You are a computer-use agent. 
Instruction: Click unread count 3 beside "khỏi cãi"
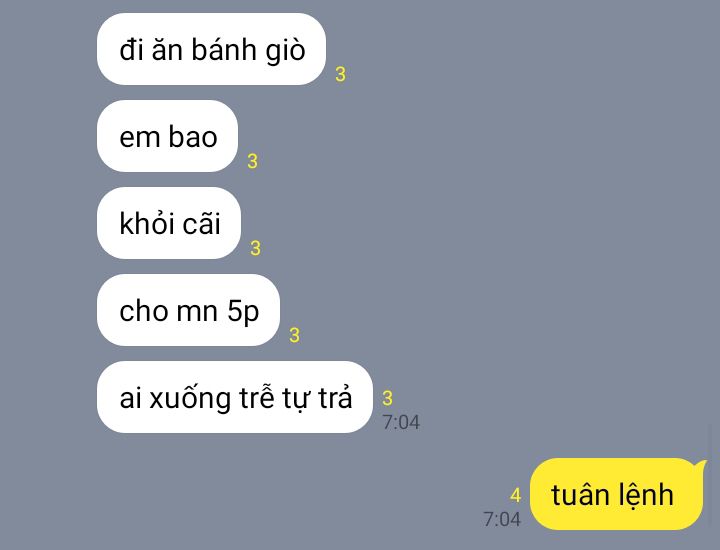(255, 248)
